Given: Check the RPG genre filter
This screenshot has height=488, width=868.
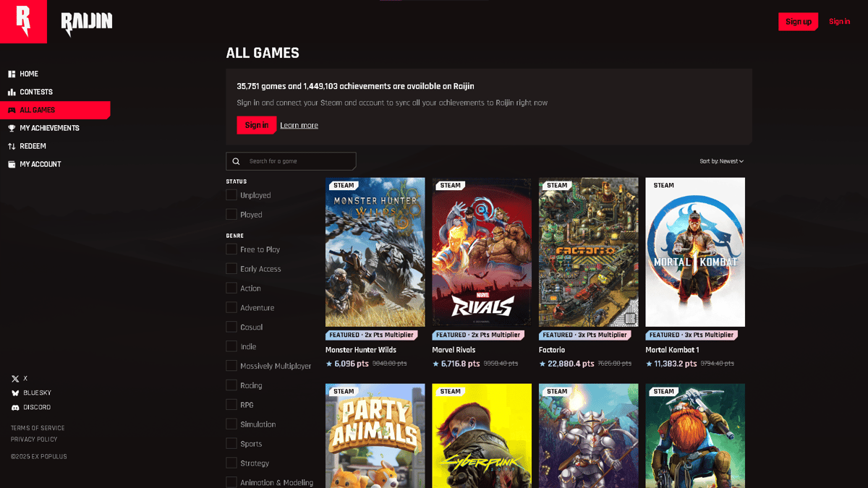Looking at the screenshot, I should (x=231, y=405).
